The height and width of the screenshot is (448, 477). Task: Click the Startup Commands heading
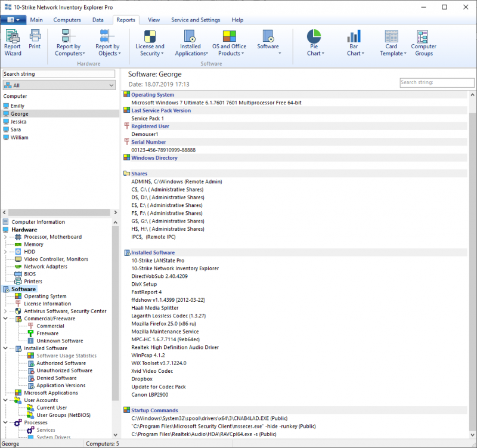(x=154, y=410)
